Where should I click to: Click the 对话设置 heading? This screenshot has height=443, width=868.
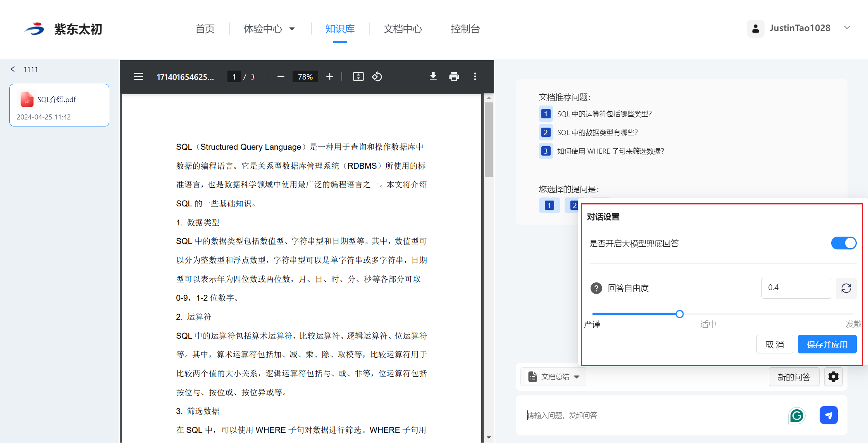(x=603, y=217)
